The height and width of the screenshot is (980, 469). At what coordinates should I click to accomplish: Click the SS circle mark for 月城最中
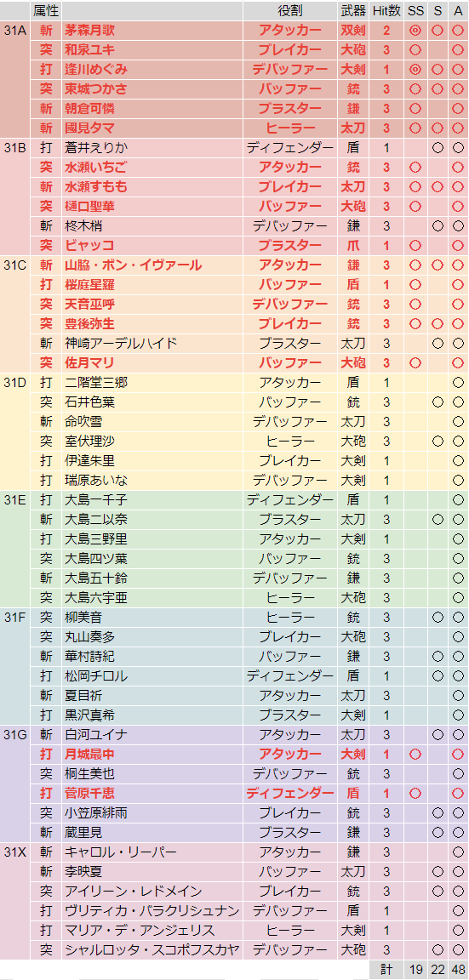click(x=416, y=754)
